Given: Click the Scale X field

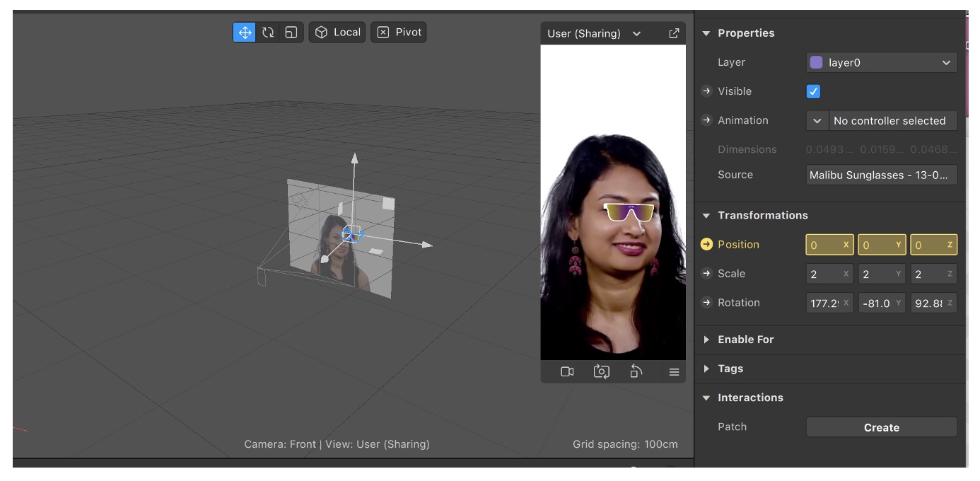Looking at the screenshot, I should click(830, 274).
